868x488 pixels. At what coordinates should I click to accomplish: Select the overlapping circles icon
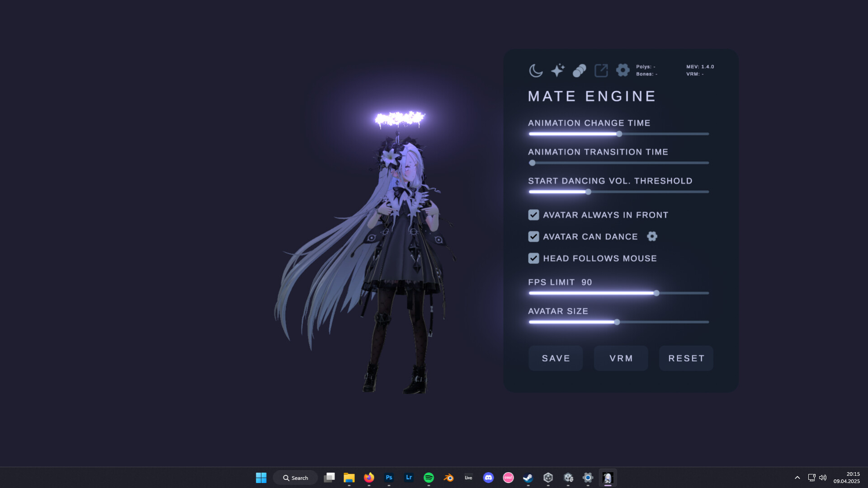pyautogui.click(x=579, y=70)
